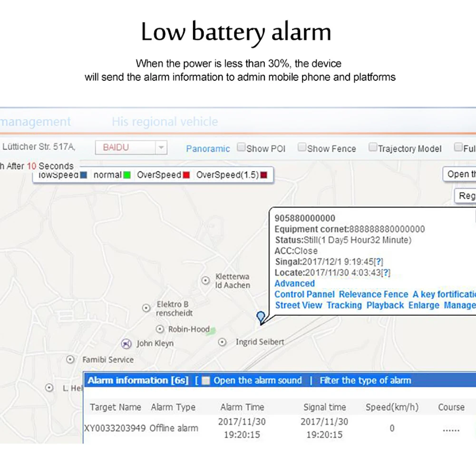Select the Kletterwald Aachen POI marker
The image size is (476, 476).
point(205,281)
